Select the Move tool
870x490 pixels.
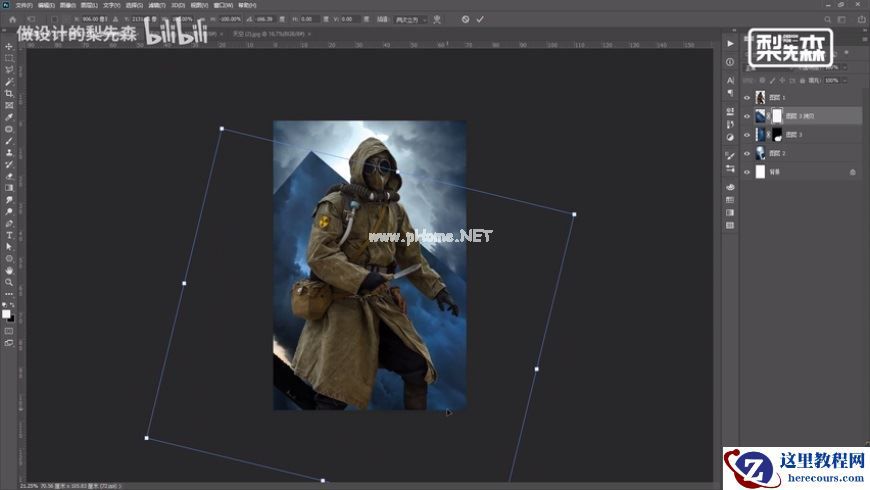(9, 47)
